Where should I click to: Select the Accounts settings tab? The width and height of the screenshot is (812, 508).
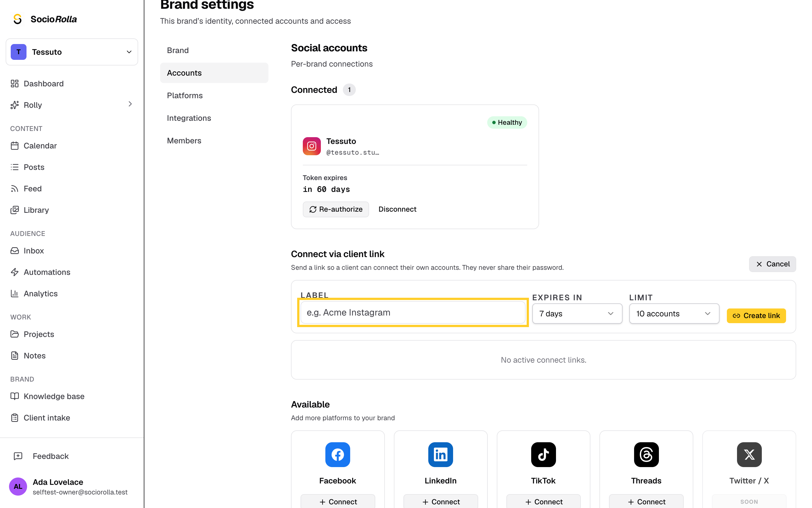[x=214, y=73]
